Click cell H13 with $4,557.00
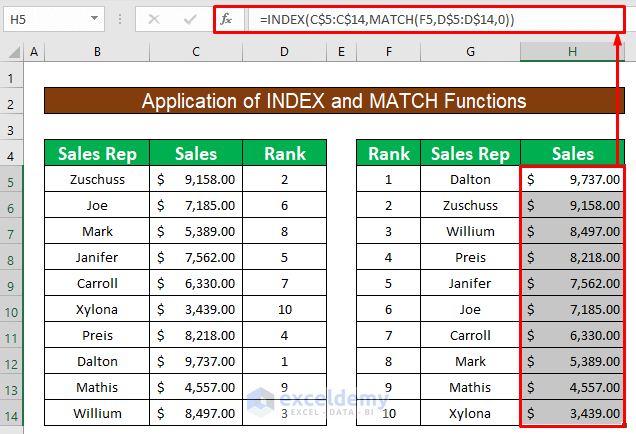The width and height of the screenshot is (636, 434). 572,387
